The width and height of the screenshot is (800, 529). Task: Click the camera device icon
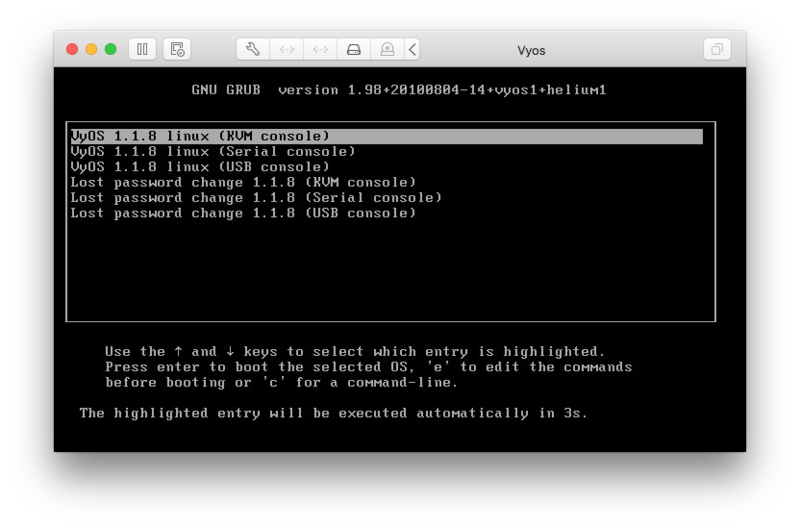click(387, 49)
